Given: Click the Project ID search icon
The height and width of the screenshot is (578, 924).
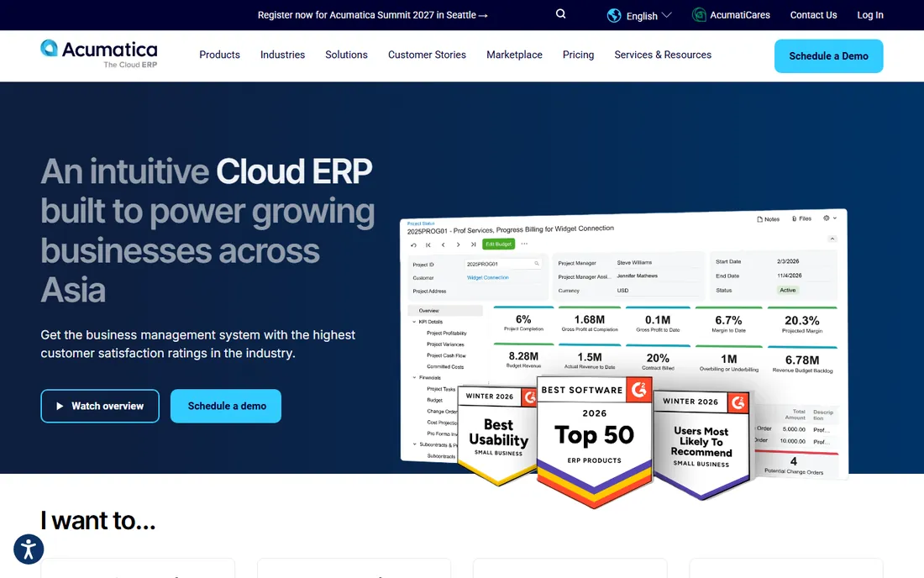Looking at the screenshot, I should coord(537,263).
